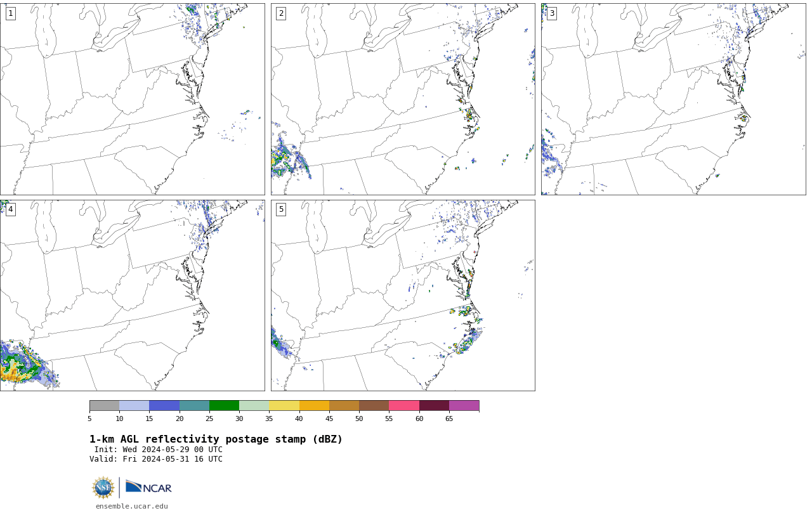Click the '5' tick label on colorbar

[89, 419]
